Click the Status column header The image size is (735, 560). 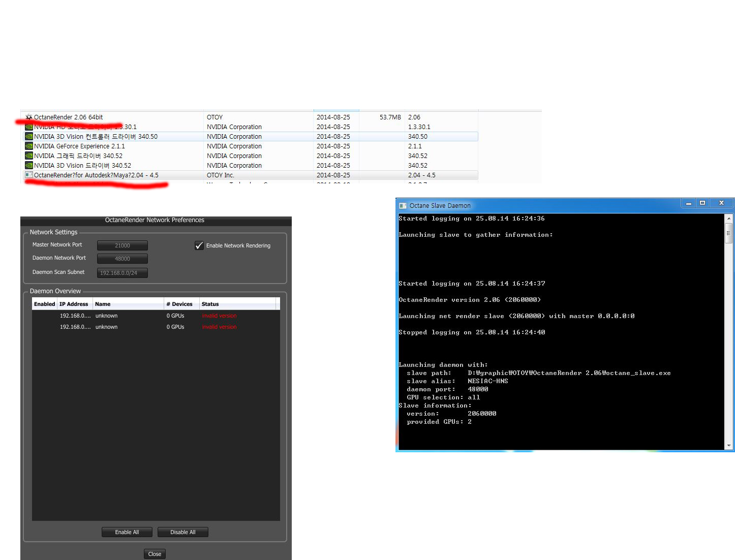tap(237, 304)
